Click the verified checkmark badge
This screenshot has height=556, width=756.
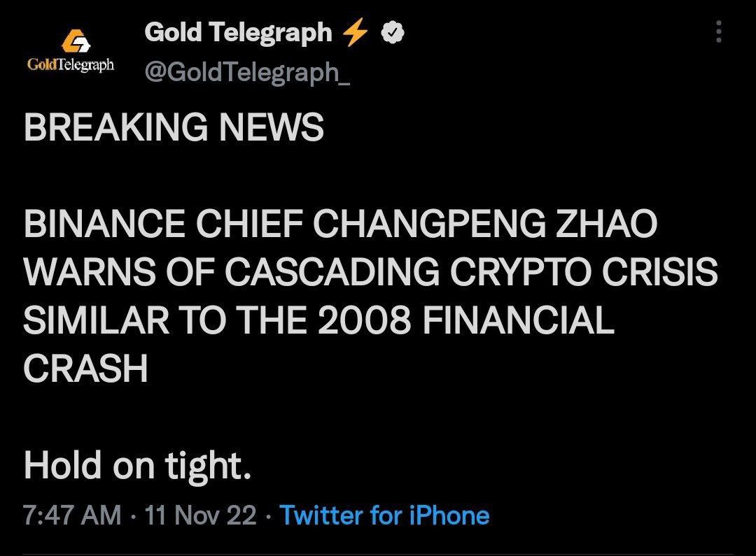click(x=393, y=33)
